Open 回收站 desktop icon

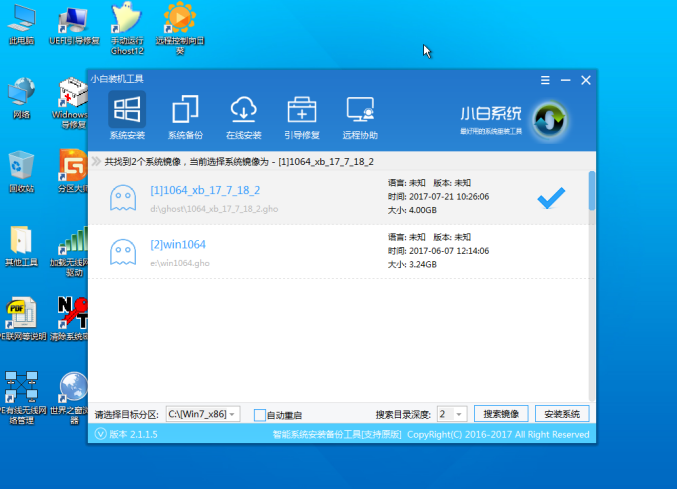[x=22, y=172]
